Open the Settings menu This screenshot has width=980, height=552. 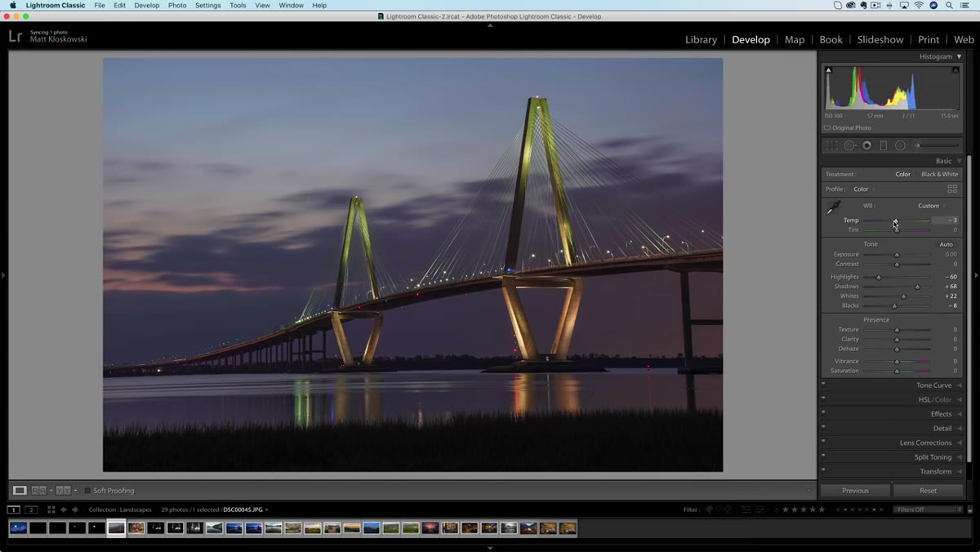(207, 6)
